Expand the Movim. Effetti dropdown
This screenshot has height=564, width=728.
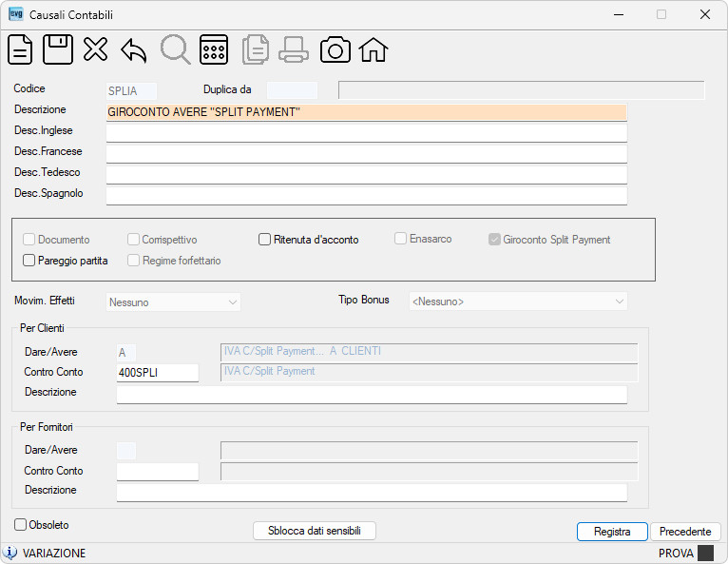173,302
